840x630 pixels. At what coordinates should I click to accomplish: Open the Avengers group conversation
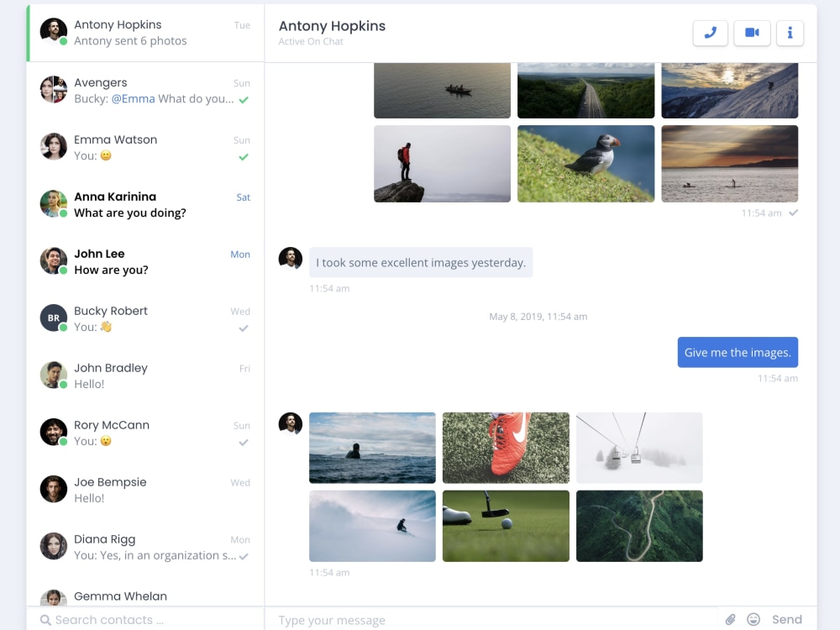(x=145, y=90)
